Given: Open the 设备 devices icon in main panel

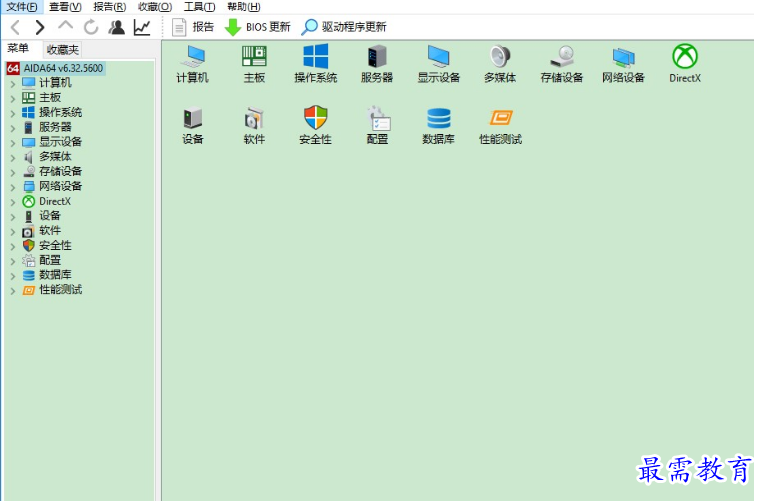Looking at the screenshot, I should [192, 125].
